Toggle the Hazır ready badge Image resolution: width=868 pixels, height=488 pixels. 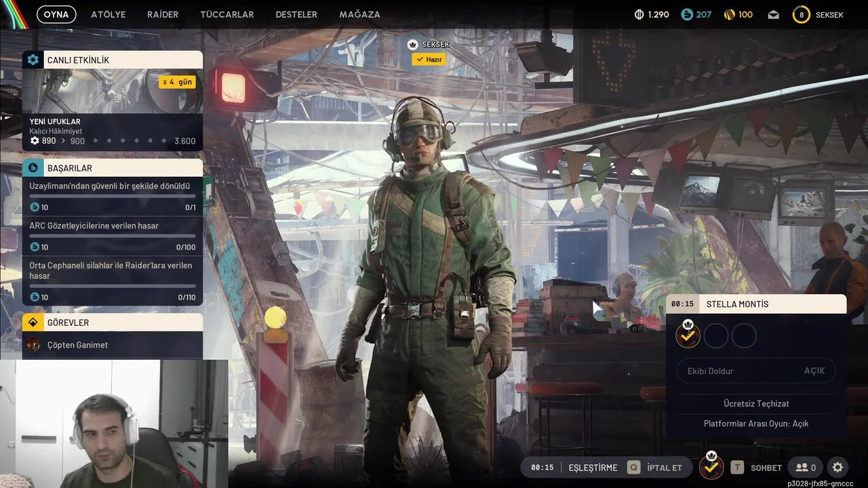429,60
